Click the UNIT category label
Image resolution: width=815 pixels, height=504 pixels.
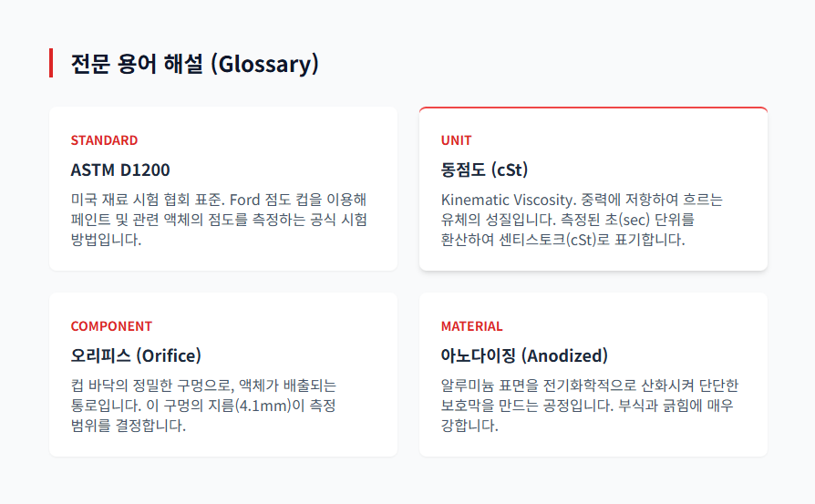pyautogui.click(x=456, y=140)
